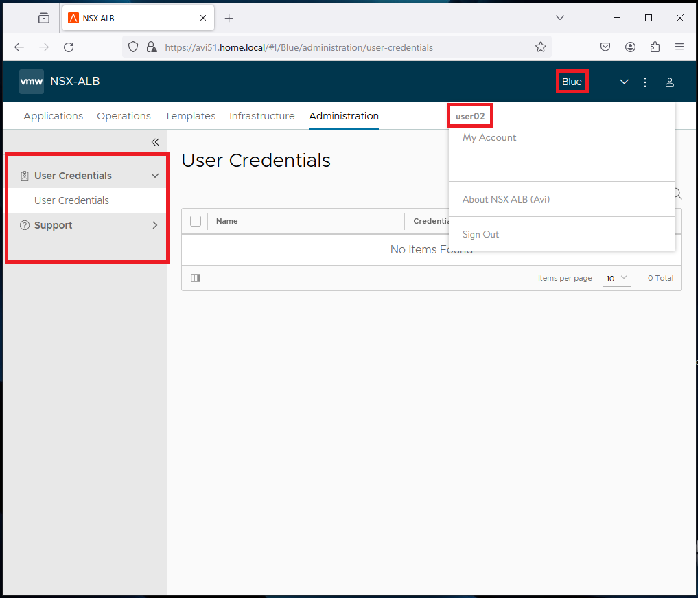Open About NSX ALB (Avi) menu entry

(x=506, y=200)
